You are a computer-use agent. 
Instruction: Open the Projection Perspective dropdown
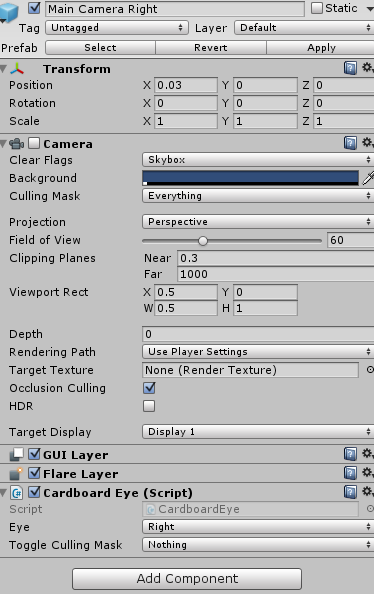(x=258, y=222)
